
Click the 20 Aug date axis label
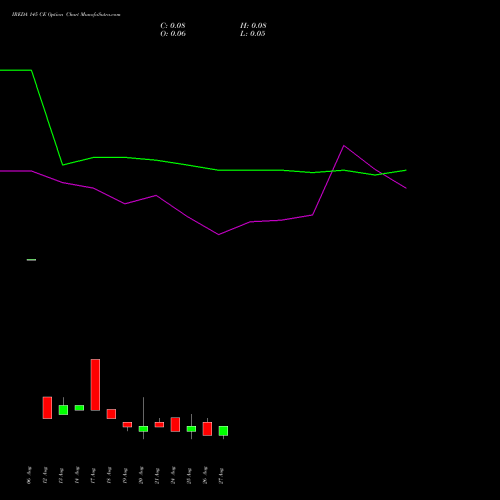(141, 475)
